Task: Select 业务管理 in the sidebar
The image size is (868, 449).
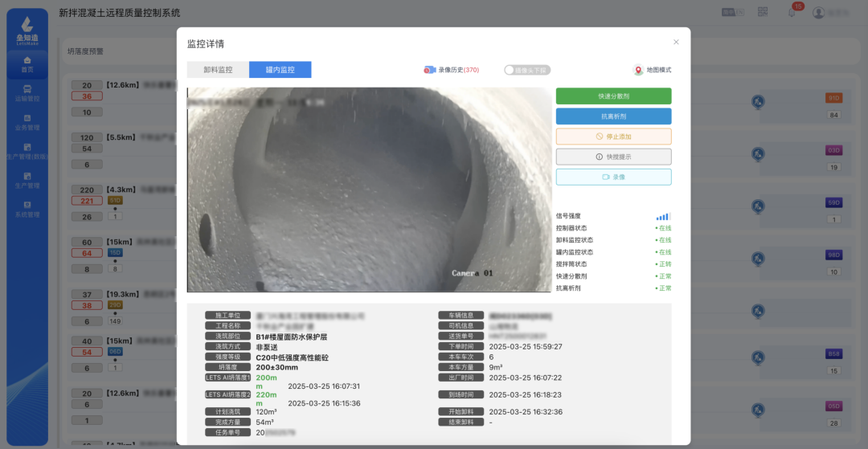Action: coord(27,123)
